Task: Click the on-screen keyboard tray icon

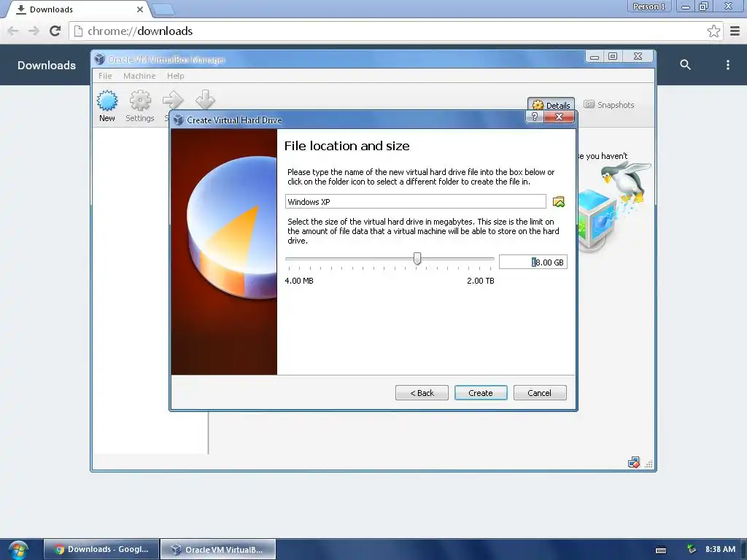Action: [x=661, y=550]
